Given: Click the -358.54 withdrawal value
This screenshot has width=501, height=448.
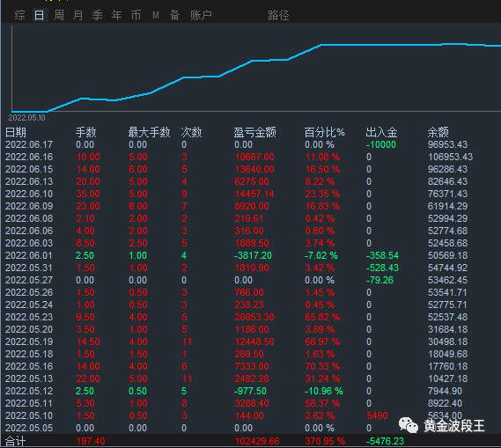Looking at the screenshot, I should (382, 255).
